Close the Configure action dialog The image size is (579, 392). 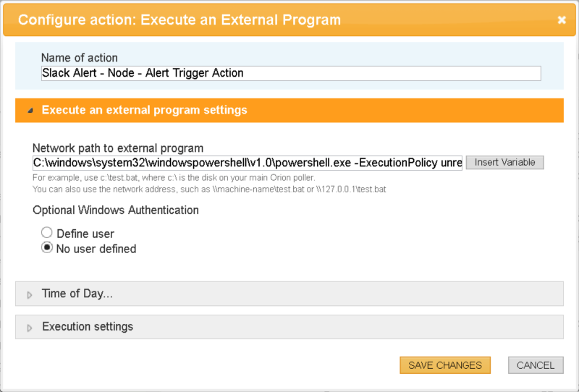click(562, 20)
